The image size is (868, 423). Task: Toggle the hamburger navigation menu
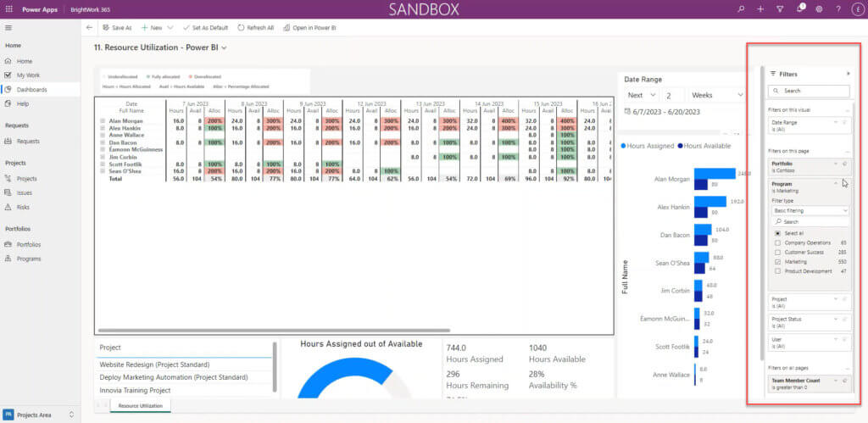pos(8,28)
